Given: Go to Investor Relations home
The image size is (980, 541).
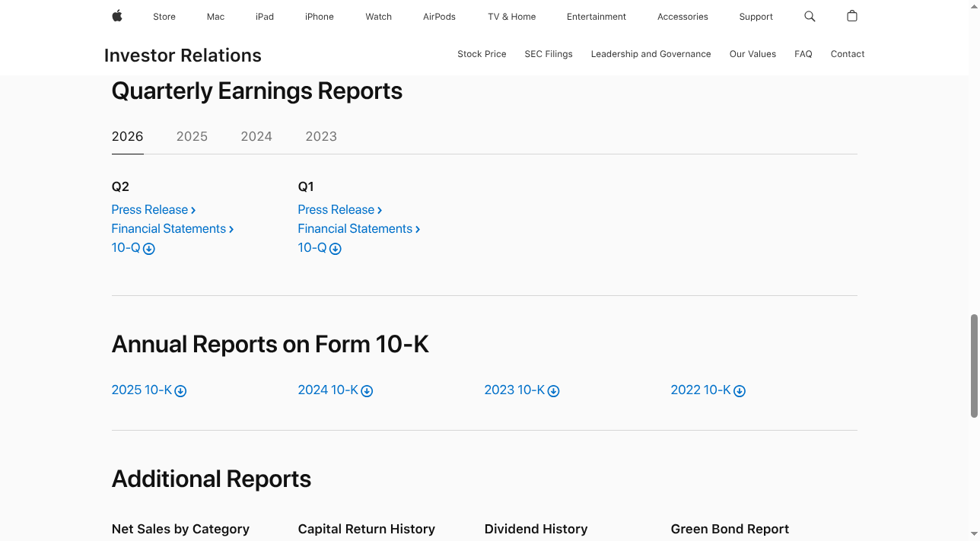Looking at the screenshot, I should pyautogui.click(x=183, y=56).
